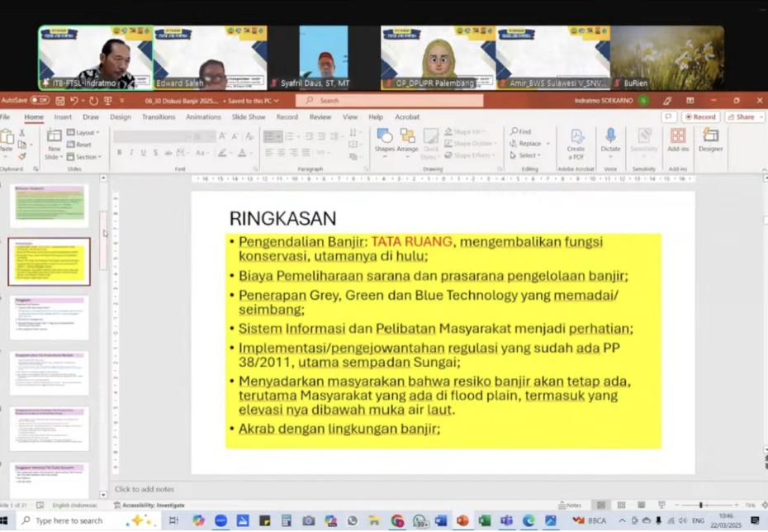
Task: Open the Shapes gallery
Action: [x=384, y=137]
